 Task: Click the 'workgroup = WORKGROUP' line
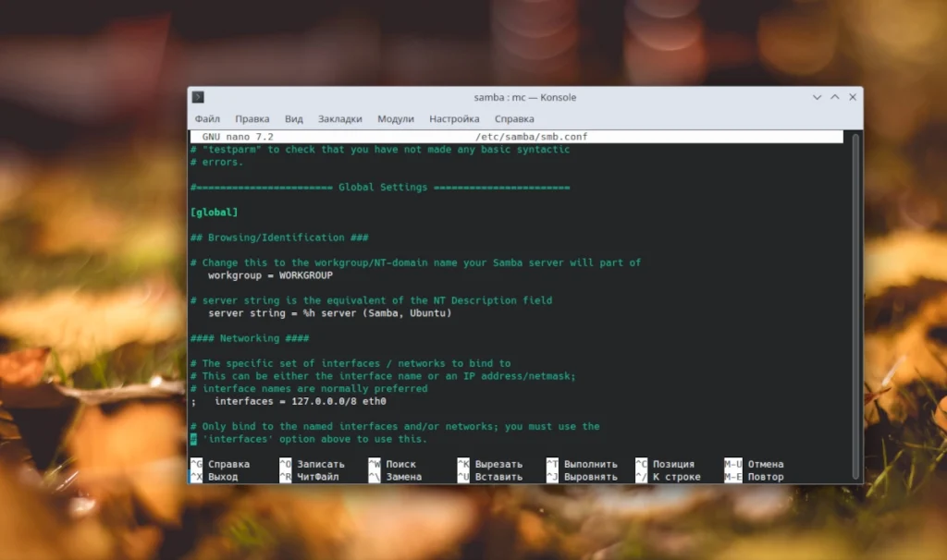click(x=270, y=275)
